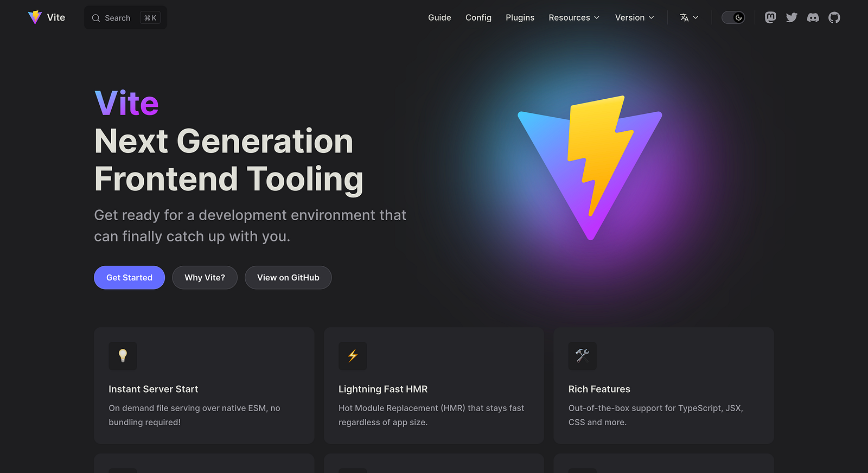The height and width of the screenshot is (473, 868).
Task: Open the Mastodon social link
Action: pyautogui.click(x=770, y=17)
